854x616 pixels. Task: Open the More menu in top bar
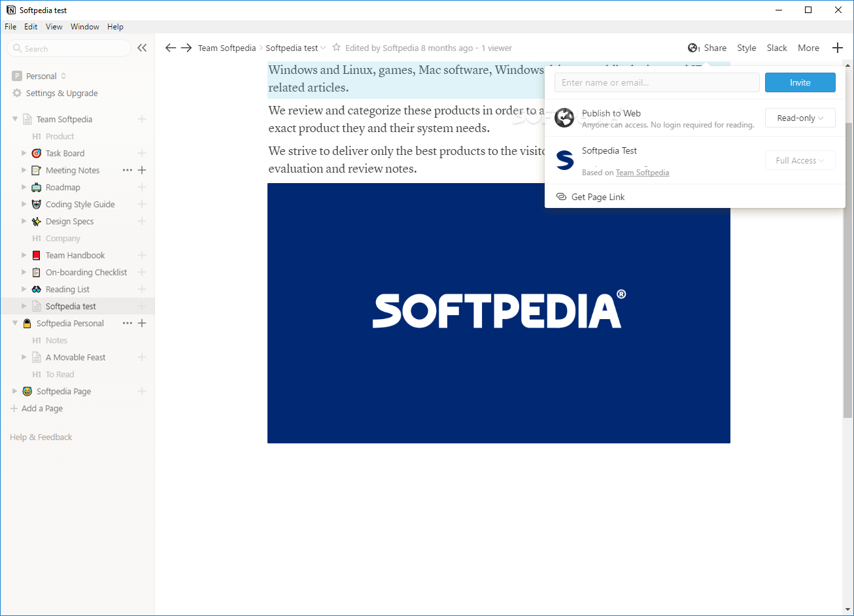[808, 48]
